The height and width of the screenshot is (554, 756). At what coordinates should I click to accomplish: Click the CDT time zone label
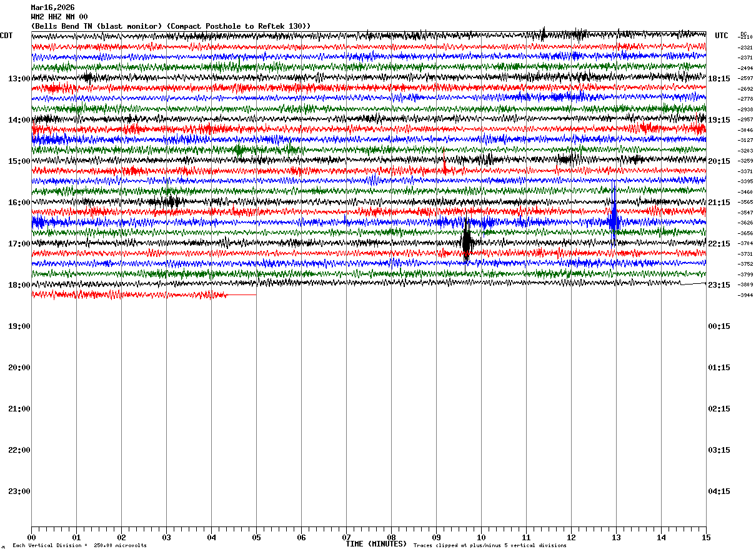click(x=6, y=36)
